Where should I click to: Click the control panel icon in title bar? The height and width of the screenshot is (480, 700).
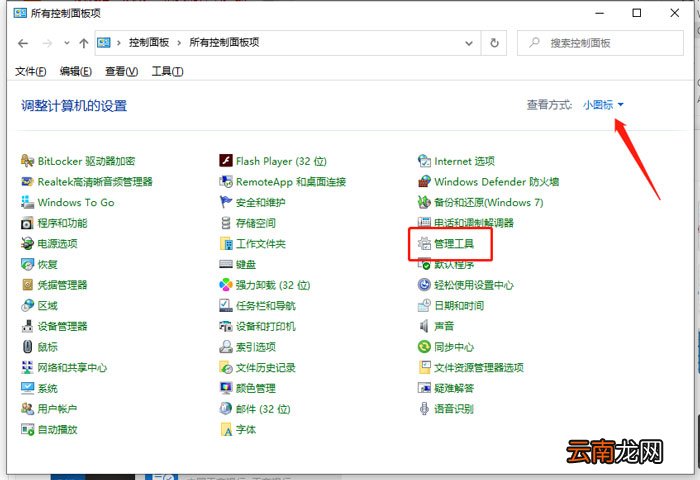point(20,13)
